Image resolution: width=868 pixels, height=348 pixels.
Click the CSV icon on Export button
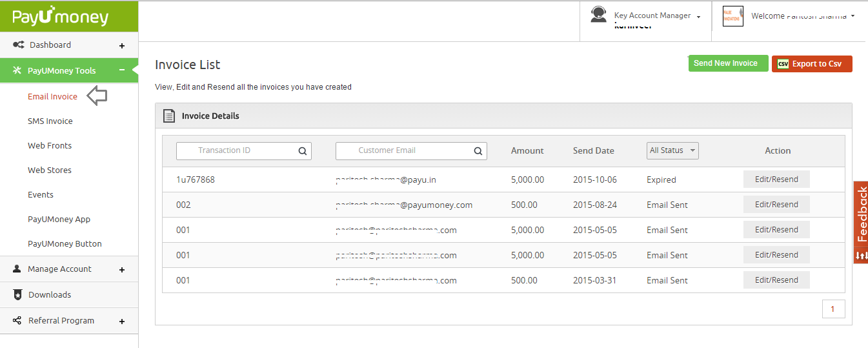tap(783, 64)
